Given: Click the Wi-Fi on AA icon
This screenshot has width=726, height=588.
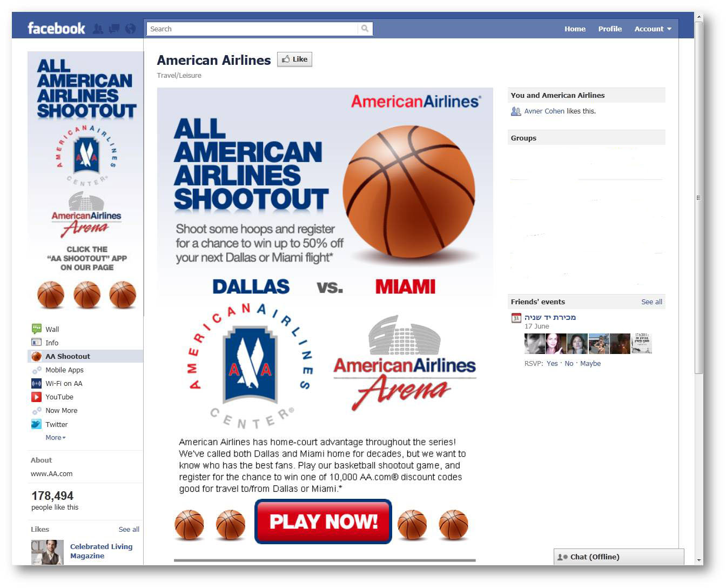Looking at the screenshot, I should 37,383.
